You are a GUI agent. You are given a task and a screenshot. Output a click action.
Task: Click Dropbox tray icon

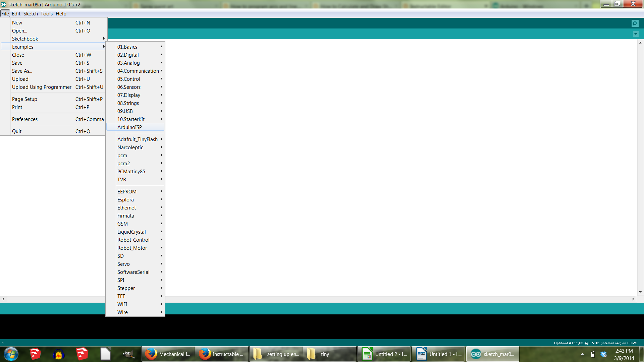coord(604,354)
